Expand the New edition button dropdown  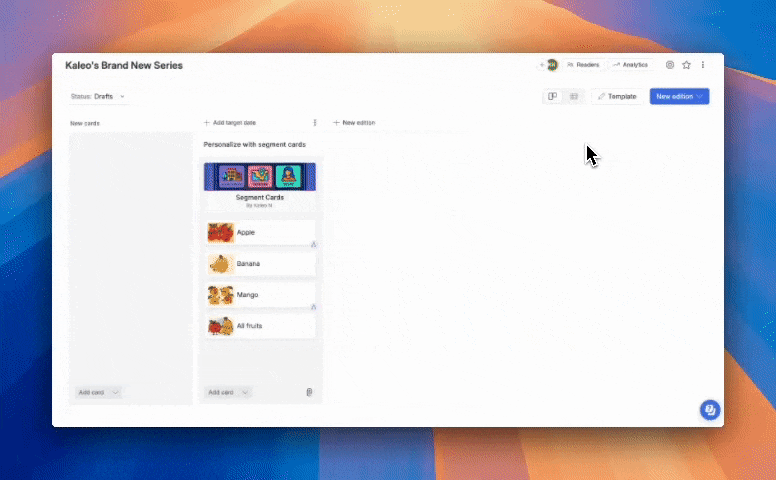tap(700, 96)
